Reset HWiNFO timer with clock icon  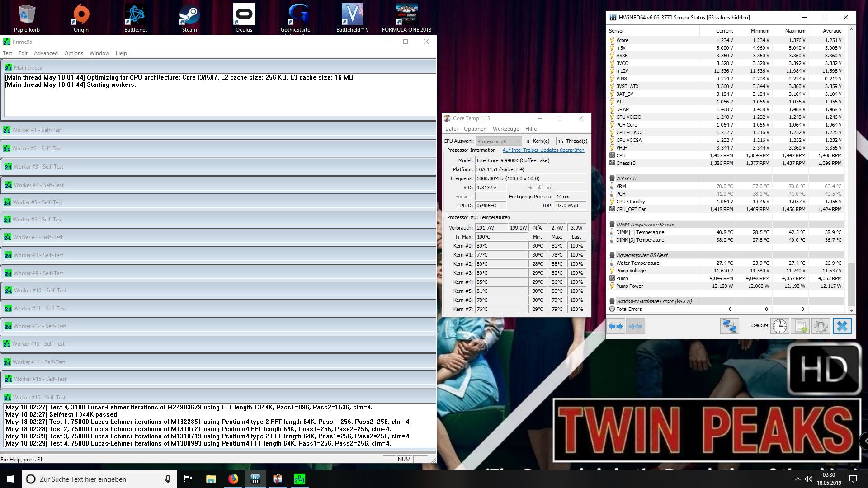pyautogui.click(x=779, y=326)
